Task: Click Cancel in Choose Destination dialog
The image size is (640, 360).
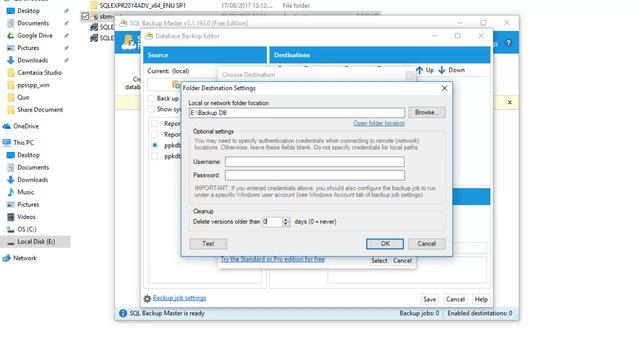Action: pyautogui.click(x=402, y=260)
